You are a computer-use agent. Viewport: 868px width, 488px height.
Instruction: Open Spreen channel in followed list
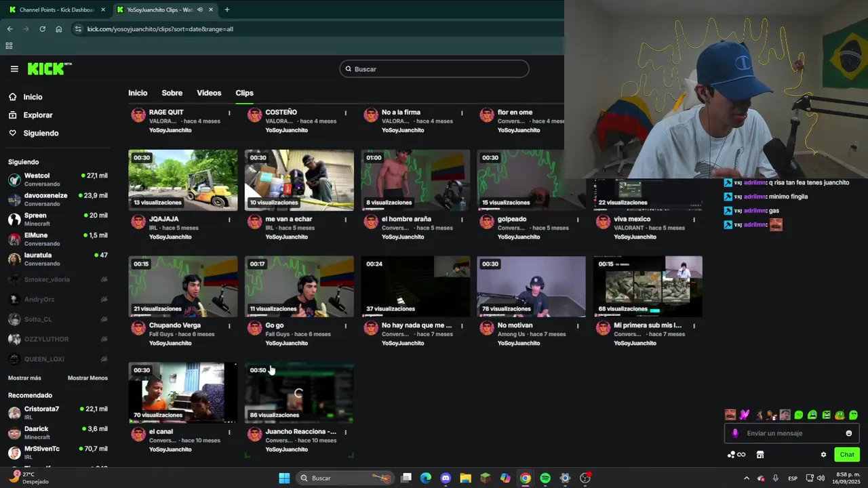58,219
